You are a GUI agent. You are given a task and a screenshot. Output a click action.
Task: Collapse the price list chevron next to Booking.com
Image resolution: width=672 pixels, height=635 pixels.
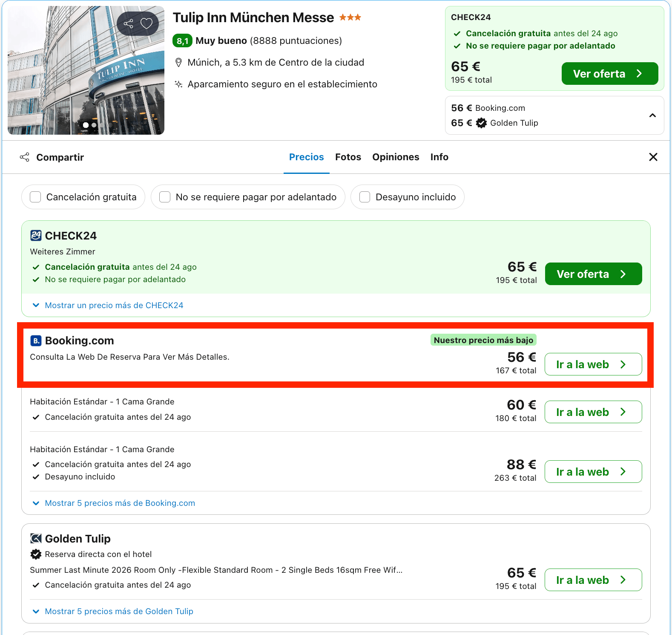[652, 115]
